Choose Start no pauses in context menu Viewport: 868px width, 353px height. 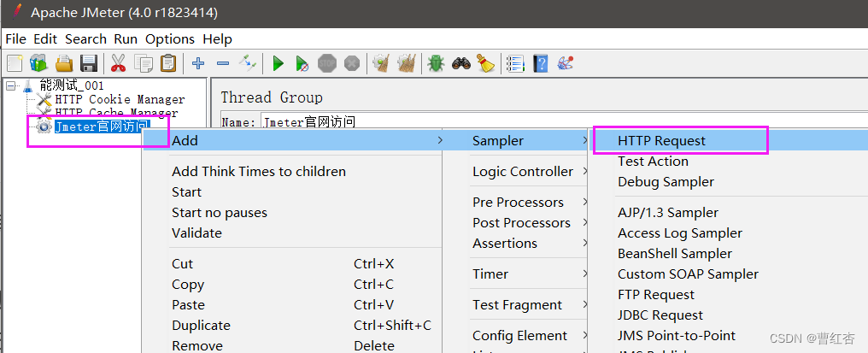[x=220, y=213]
